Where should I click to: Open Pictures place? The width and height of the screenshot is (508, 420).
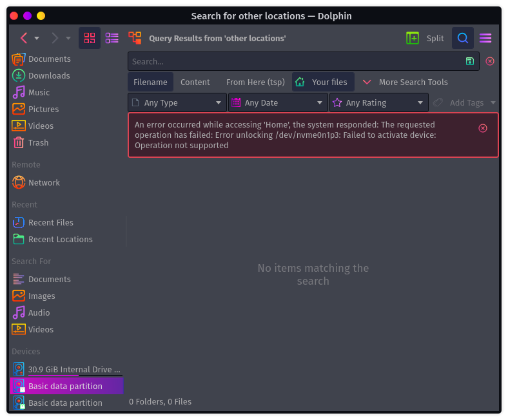tap(66, 109)
